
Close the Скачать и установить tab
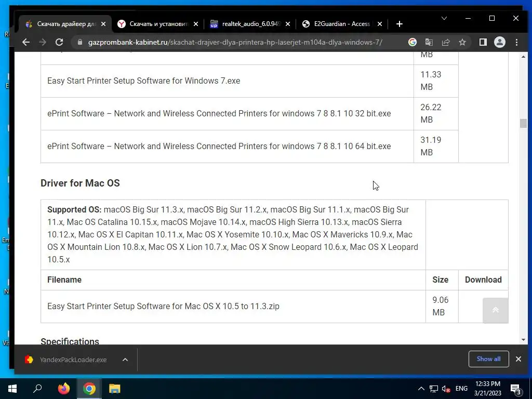(196, 24)
